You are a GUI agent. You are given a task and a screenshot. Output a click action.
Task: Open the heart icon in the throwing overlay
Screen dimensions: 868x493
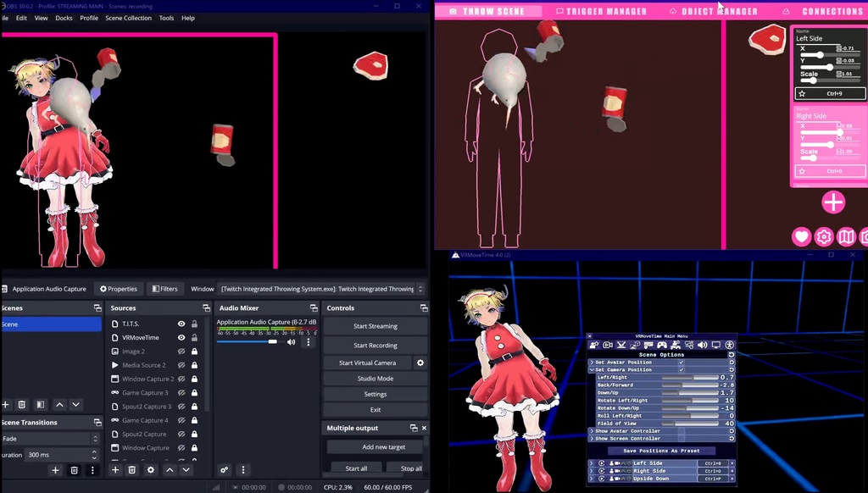[801, 237]
